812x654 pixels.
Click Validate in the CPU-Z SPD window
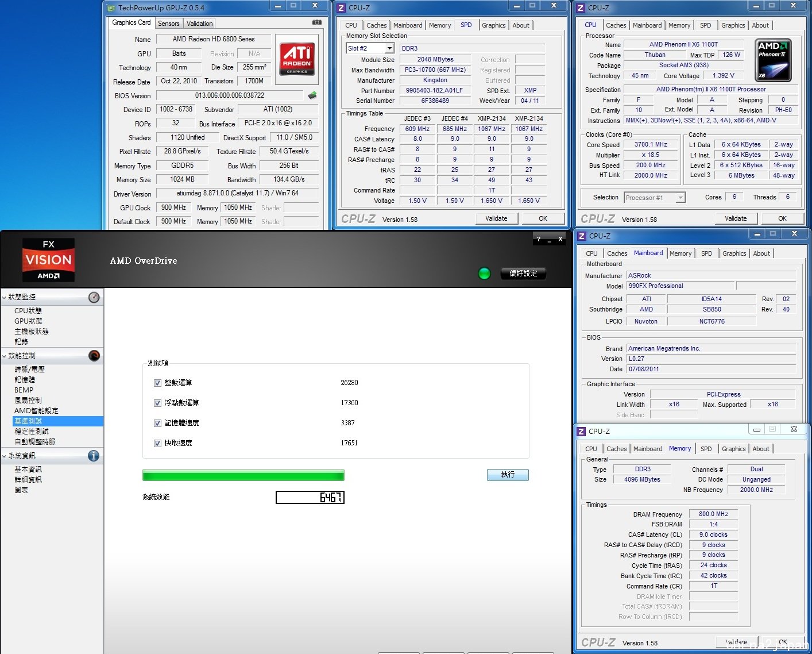coord(496,218)
